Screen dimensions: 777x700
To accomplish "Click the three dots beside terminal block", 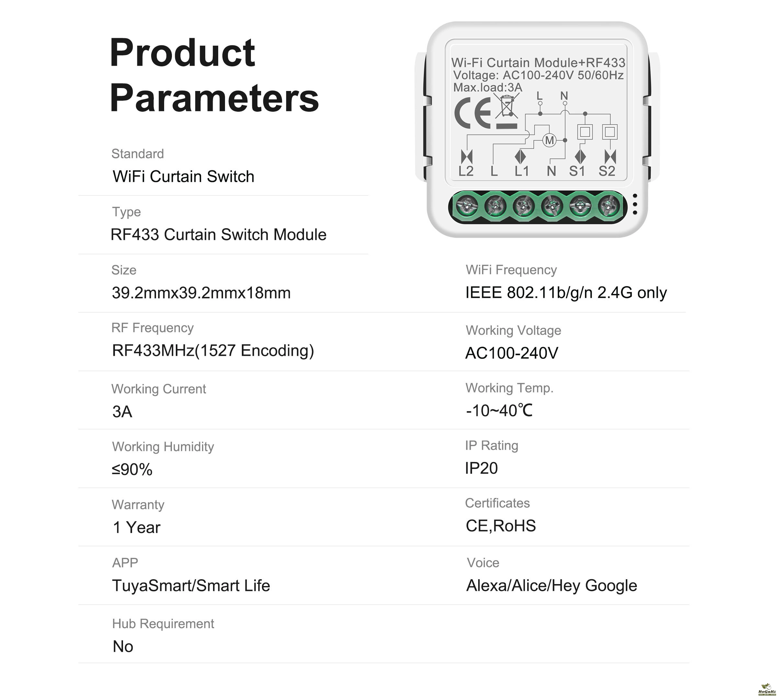I will pyautogui.click(x=635, y=204).
